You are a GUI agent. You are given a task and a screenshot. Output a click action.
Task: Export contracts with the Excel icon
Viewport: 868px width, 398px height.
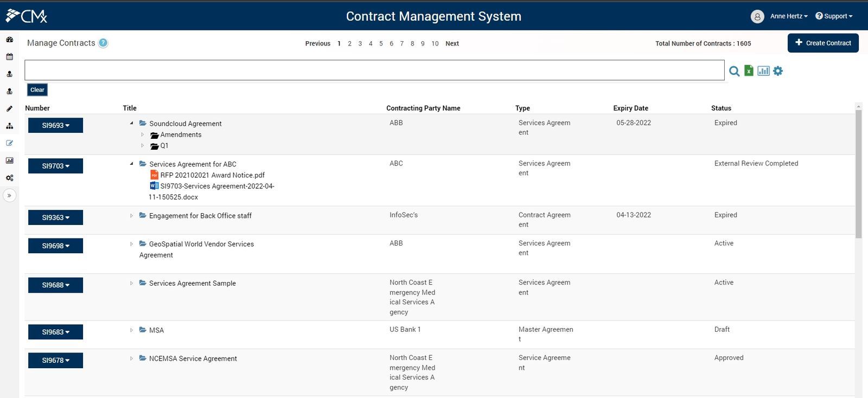(x=749, y=70)
